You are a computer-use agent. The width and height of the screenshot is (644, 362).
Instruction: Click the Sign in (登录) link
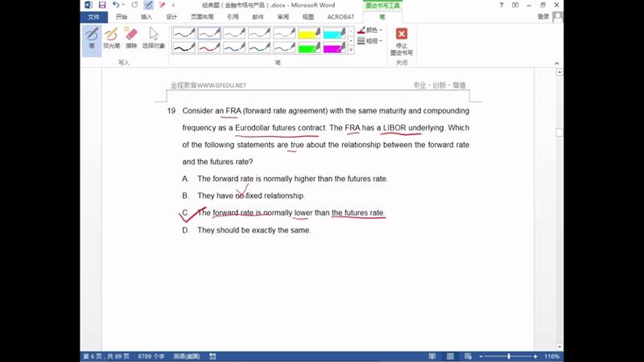point(543,17)
